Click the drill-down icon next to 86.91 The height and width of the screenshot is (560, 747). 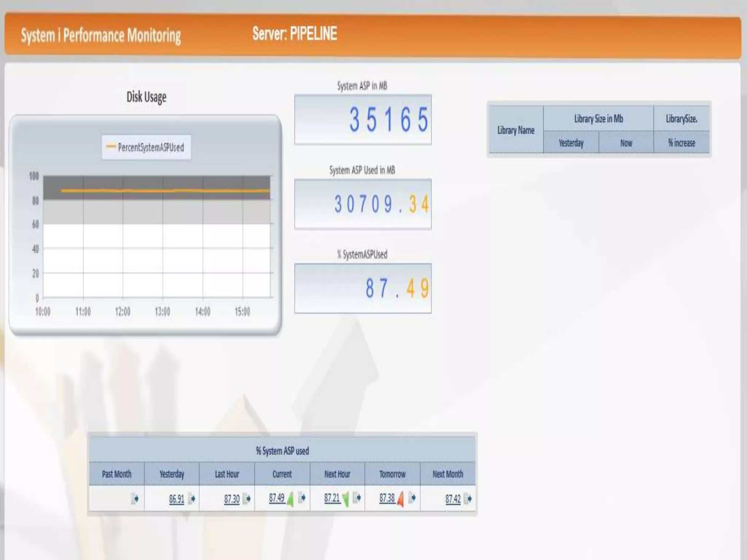click(x=191, y=498)
